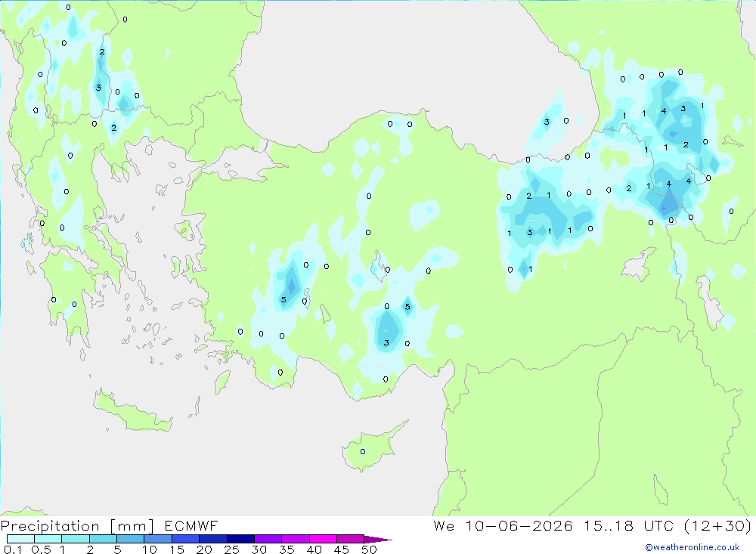Screen dimensions: 756x554
Task: Pick the 1–2 mm legend color box
Action: pos(76,539)
